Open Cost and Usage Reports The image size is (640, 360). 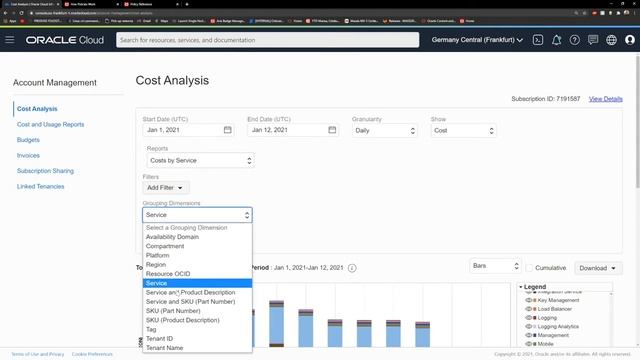[51, 124]
